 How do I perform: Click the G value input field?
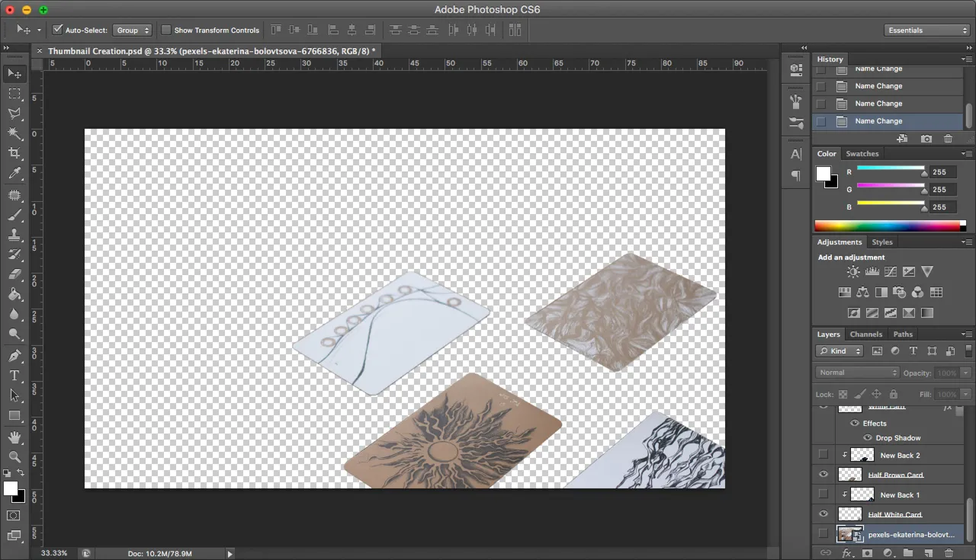943,190
